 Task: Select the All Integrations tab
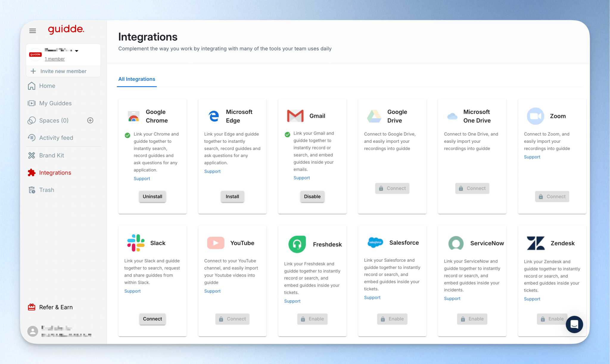tap(137, 79)
